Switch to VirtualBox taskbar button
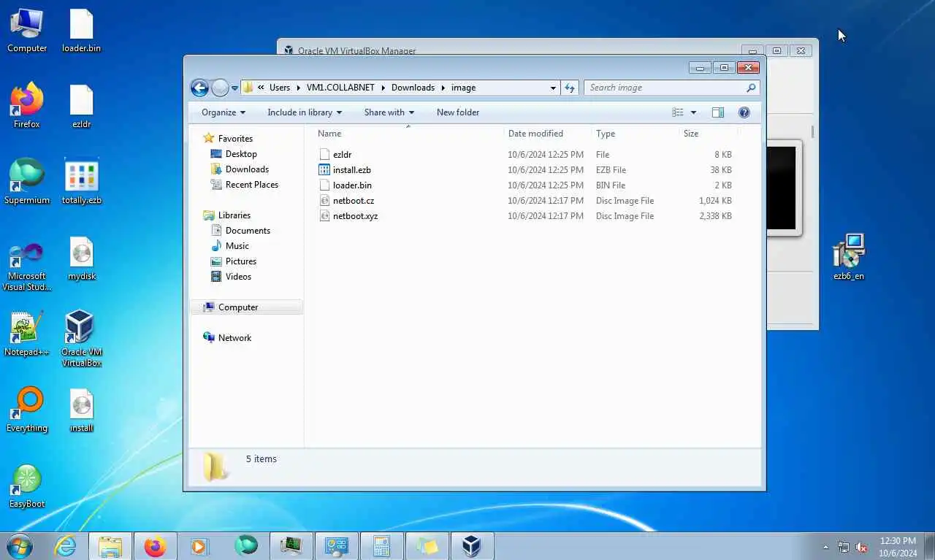935x560 pixels. pos(472,545)
